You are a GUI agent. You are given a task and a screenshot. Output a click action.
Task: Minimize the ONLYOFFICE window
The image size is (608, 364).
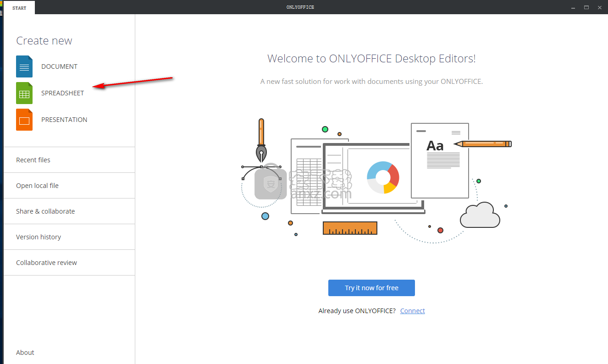(574, 8)
